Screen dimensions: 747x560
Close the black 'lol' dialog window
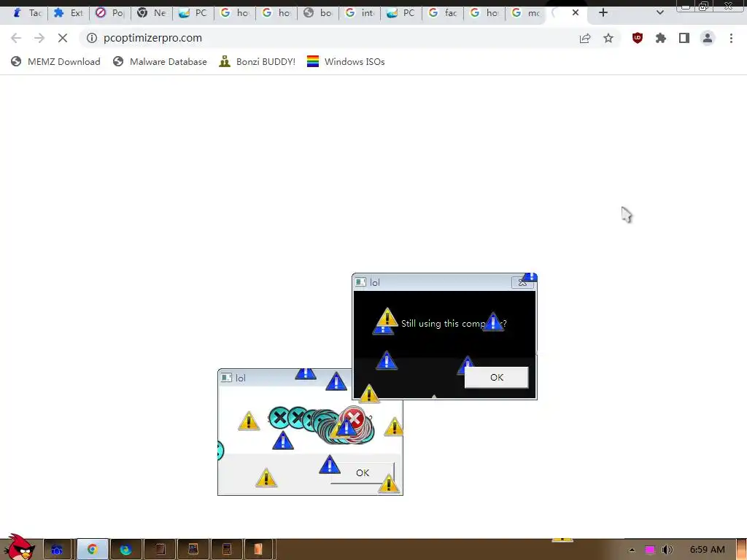[522, 282]
